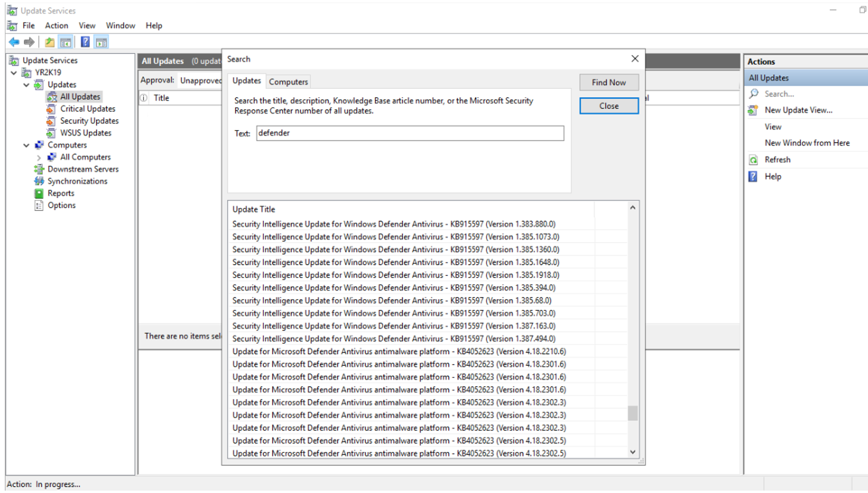Image resolution: width=868 pixels, height=493 pixels.
Task: Open Downstream Servers node
Action: click(x=83, y=169)
